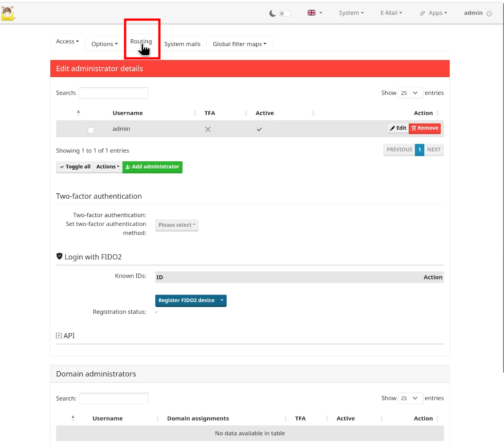Viewport: 504px width, 446px height.
Task: Sort administrators by Active column
Action: pyautogui.click(x=264, y=113)
